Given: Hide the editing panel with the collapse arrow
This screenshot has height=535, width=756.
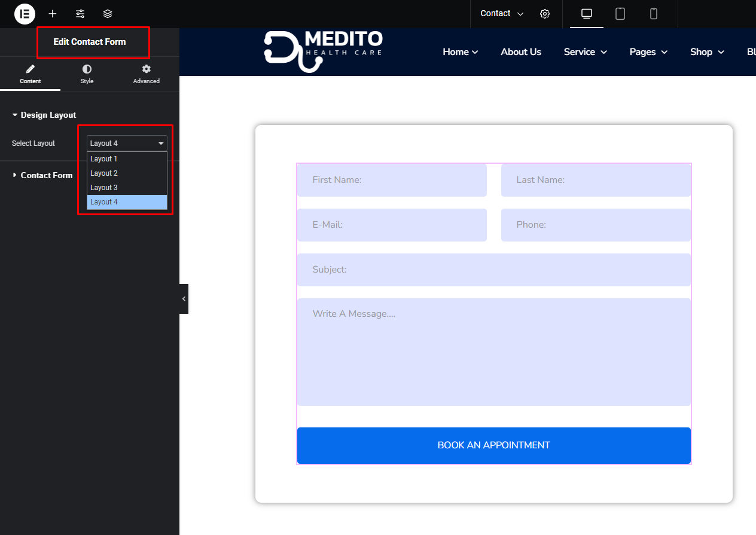Looking at the screenshot, I should click(184, 298).
